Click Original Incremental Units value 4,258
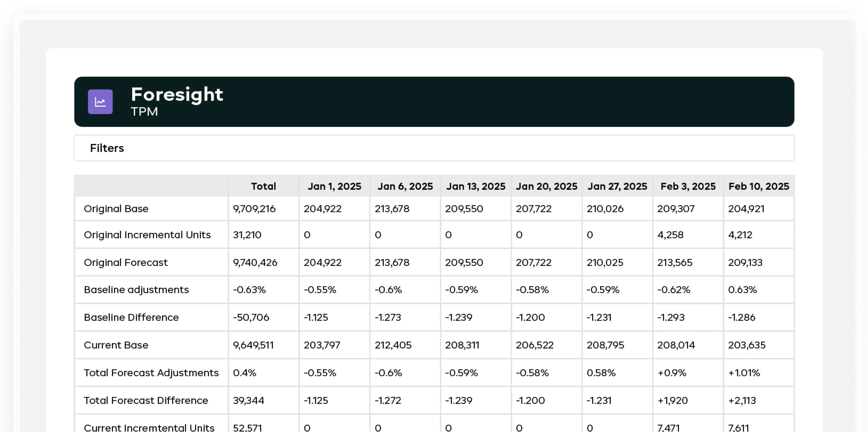The width and height of the screenshot is (868, 432). [x=670, y=235]
